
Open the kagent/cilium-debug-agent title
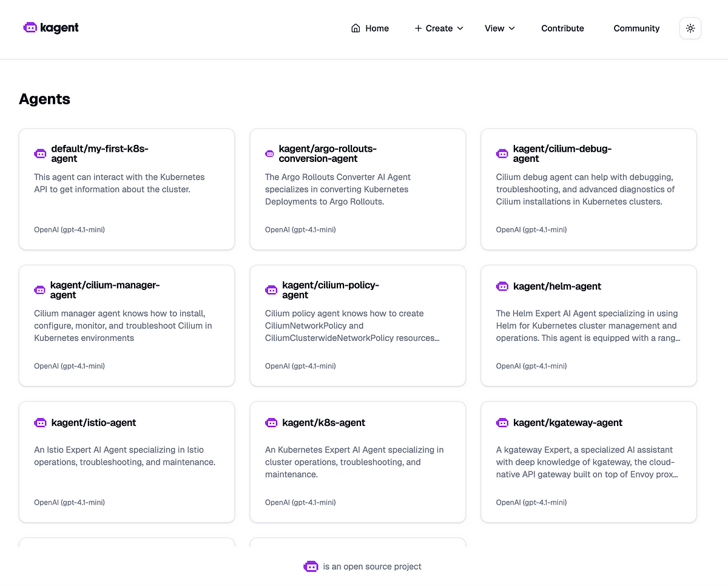click(x=562, y=153)
